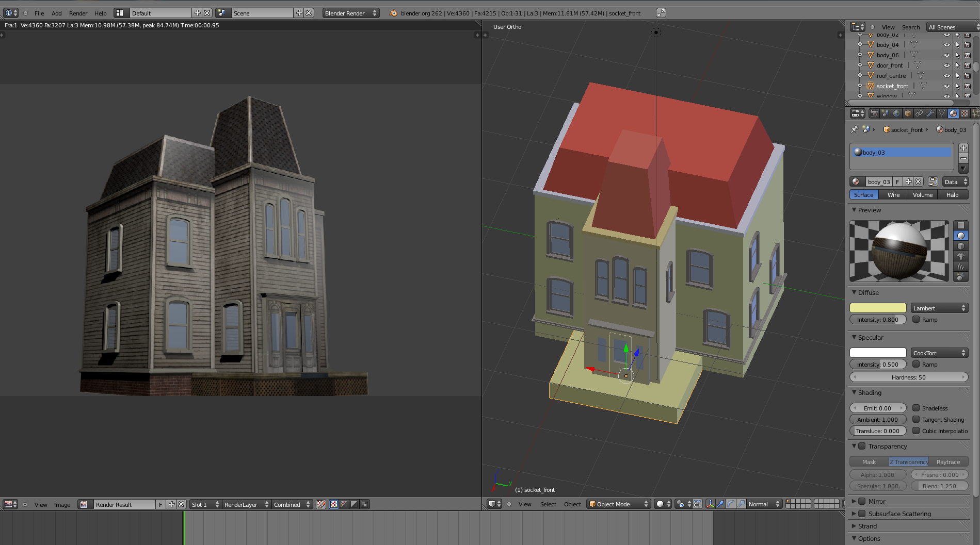
Task: Open the Render properties tab camera icon
Action: coord(874,113)
